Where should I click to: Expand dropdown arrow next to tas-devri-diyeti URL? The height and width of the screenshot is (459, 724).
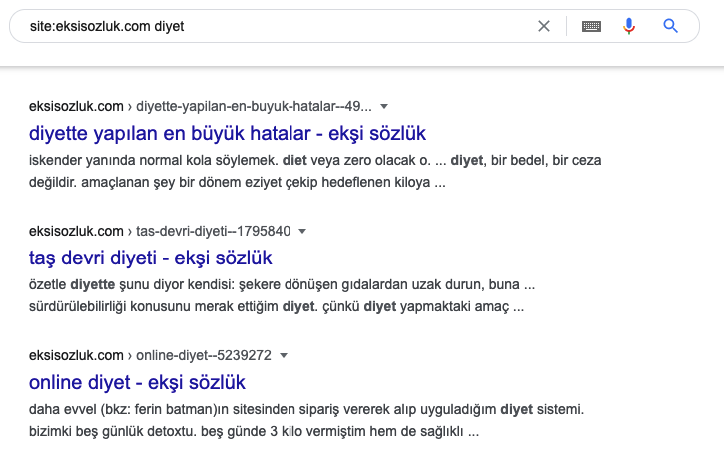tap(302, 231)
